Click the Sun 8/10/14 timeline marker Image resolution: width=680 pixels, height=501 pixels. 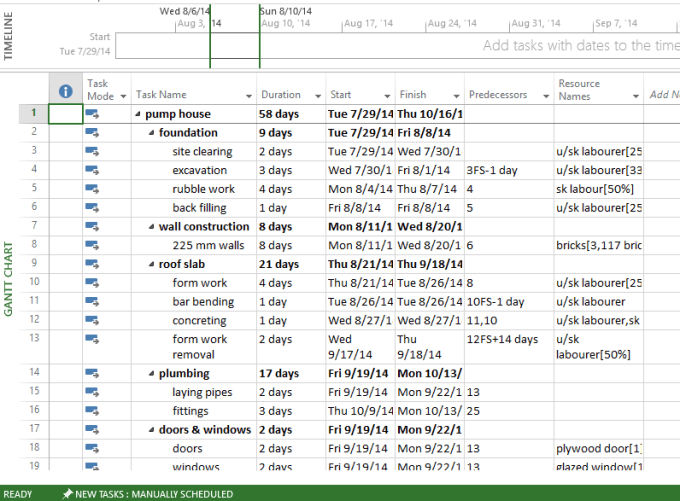(285, 11)
